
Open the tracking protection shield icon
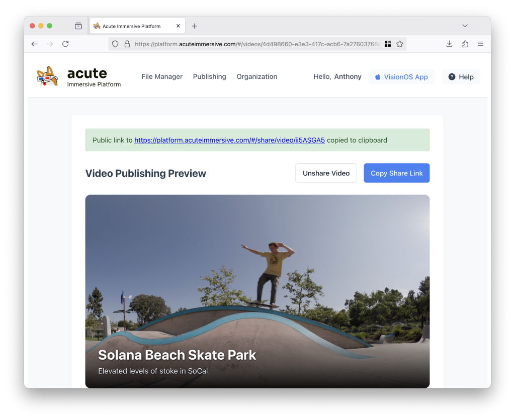(115, 44)
